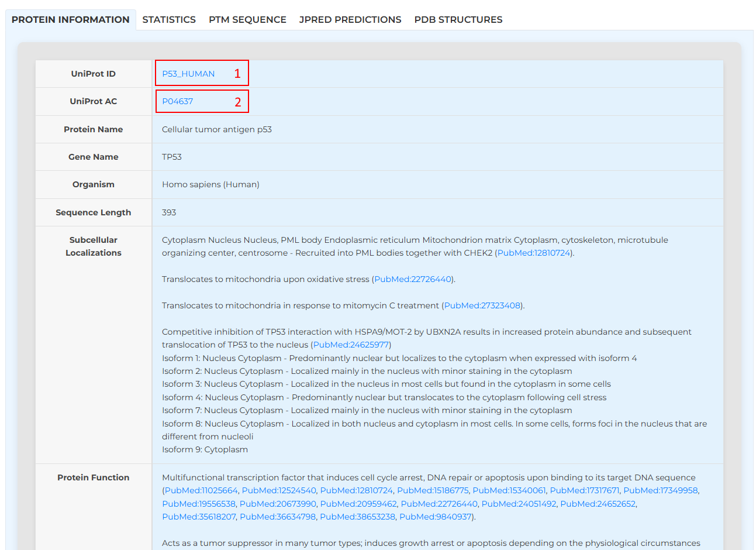Open the PTM Sequence tab

click(247, 19)
